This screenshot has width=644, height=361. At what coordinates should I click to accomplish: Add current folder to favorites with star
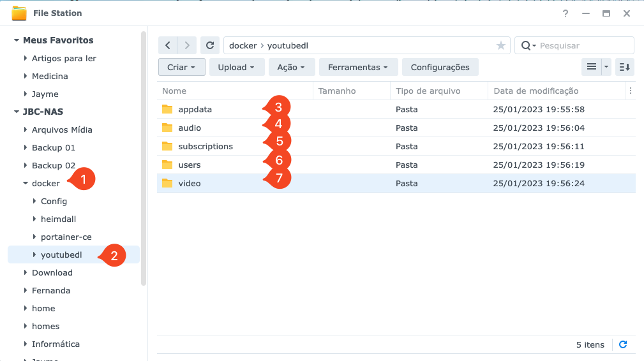[501, 45]
